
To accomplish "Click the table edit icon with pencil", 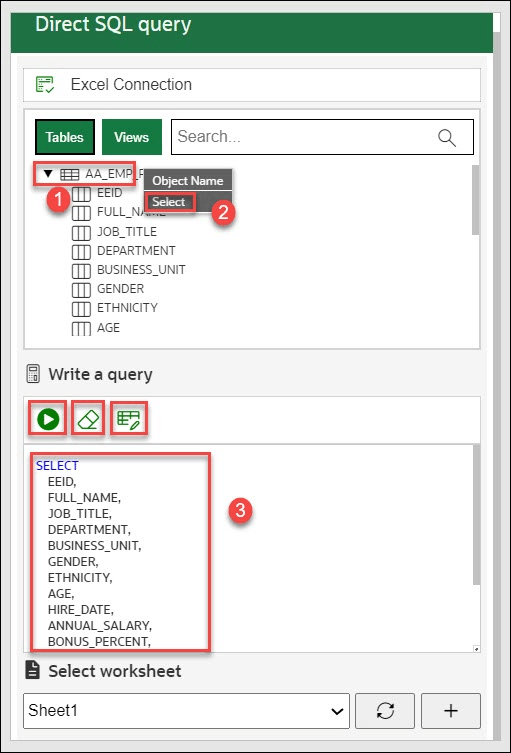I will (128, 419).
